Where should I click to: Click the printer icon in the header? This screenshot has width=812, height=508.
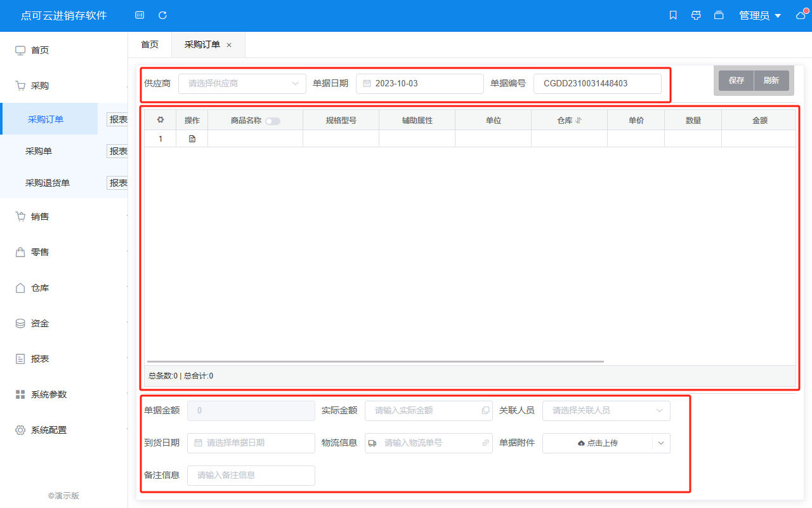(696, 15)
